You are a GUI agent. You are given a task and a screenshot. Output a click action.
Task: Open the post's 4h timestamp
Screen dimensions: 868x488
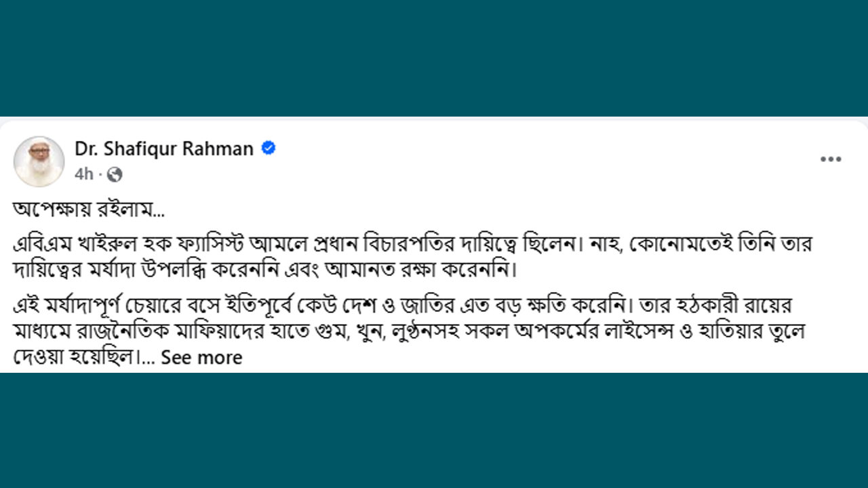point(83,175)
